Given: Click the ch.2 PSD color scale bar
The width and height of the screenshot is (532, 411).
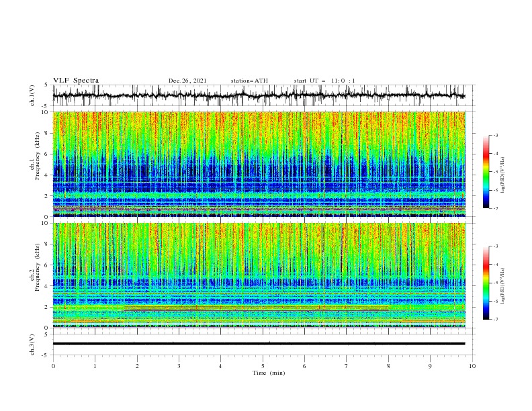Looking at the screenshot, I should (486, 283).
